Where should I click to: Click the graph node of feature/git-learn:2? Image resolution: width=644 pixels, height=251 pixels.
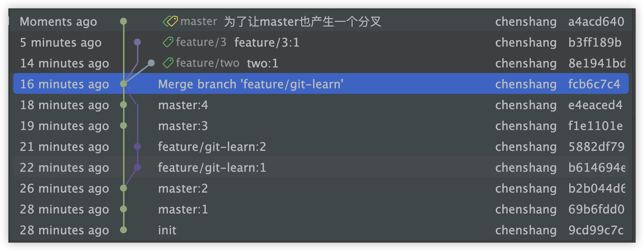(x=137, y=147)
